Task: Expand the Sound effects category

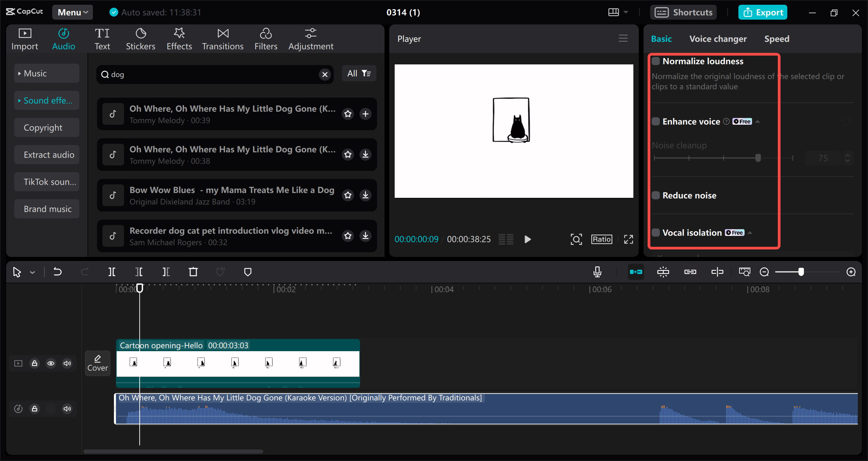Action: pos(46,100)
